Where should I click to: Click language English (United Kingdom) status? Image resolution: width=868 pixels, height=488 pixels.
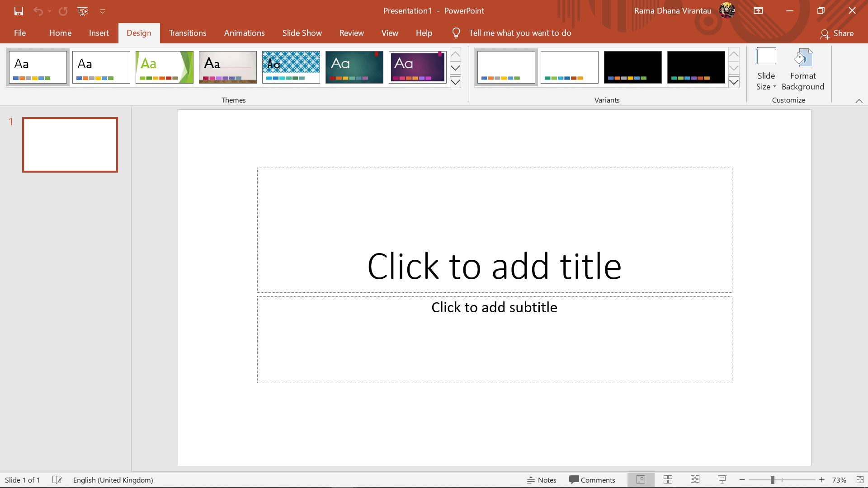tap(113, 480)
